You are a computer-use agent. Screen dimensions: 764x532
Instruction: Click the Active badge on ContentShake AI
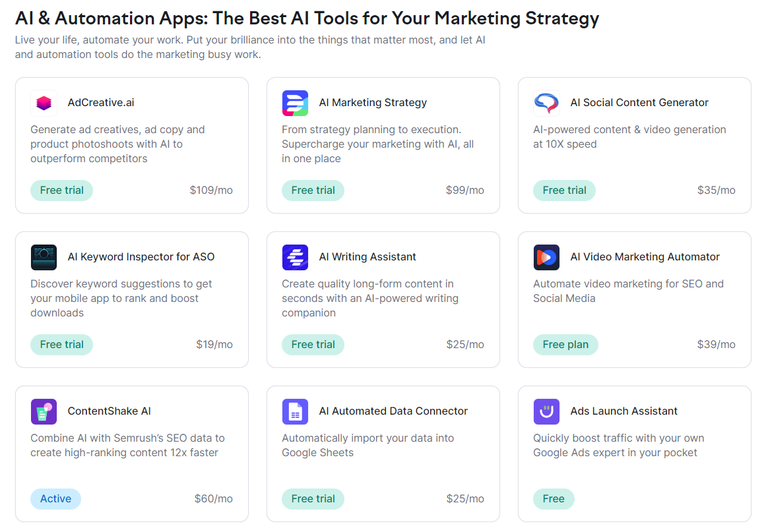55,499
